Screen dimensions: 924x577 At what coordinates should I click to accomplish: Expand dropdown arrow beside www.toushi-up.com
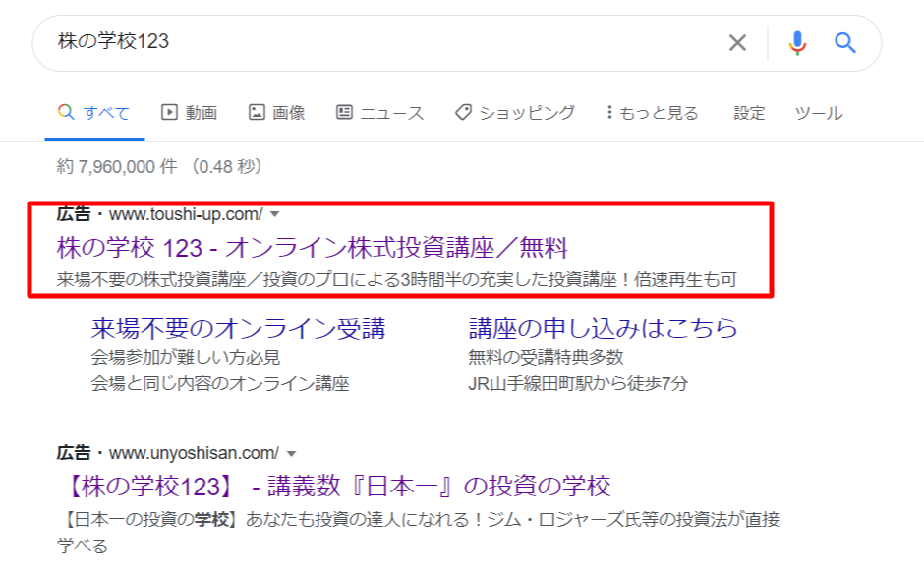(274, 214)
